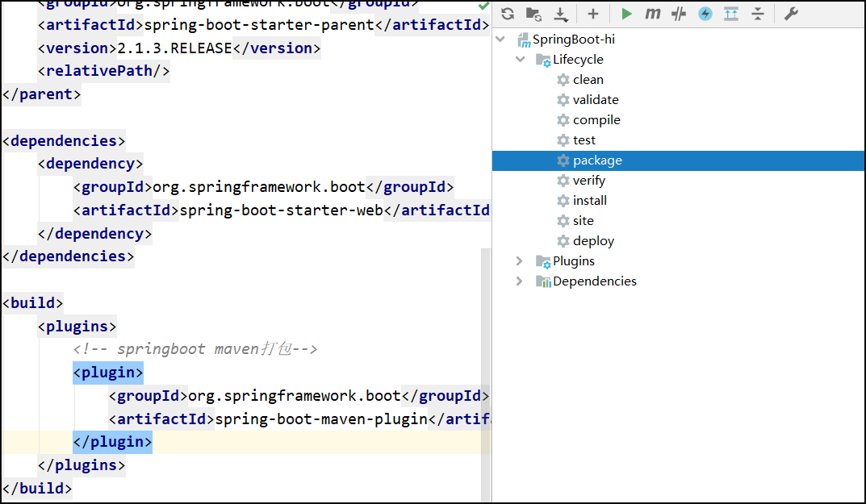Click the 2.1.3.RELEASE version text
Viewport: 866px width, 504px height.
174,48
